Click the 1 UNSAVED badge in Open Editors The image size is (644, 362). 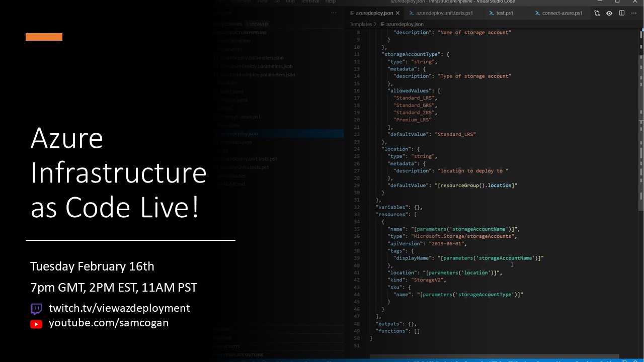pos(257,24)
